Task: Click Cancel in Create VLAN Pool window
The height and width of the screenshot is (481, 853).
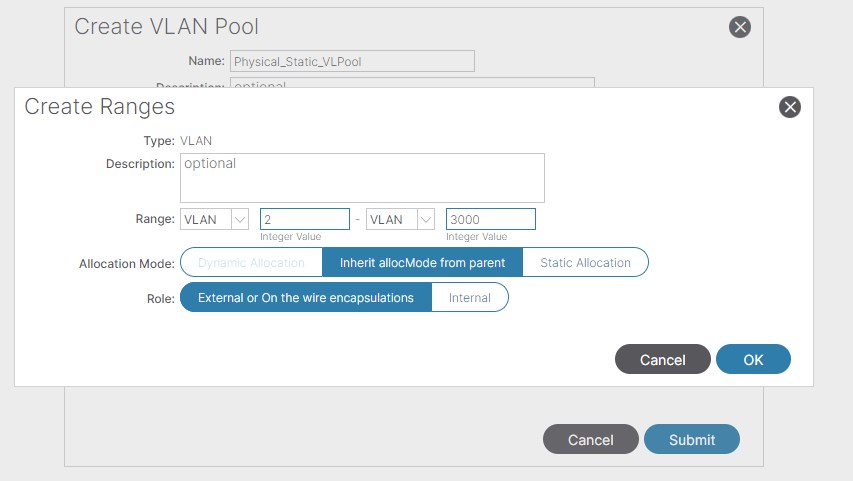Action: click(590, 439)
